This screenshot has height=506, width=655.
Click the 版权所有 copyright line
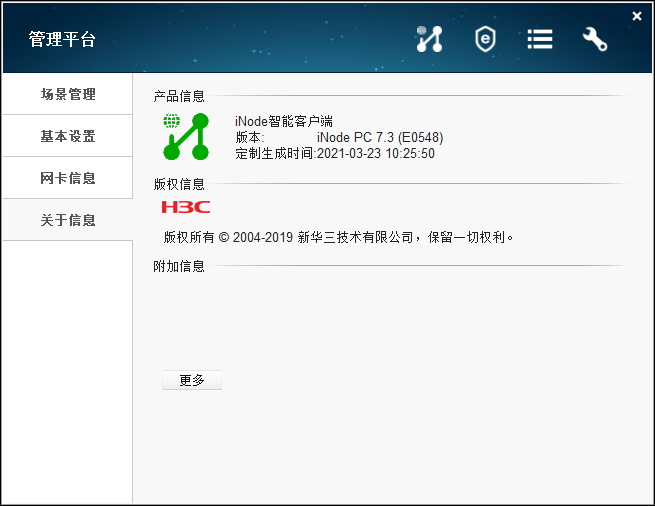click(x=338, y=237)
